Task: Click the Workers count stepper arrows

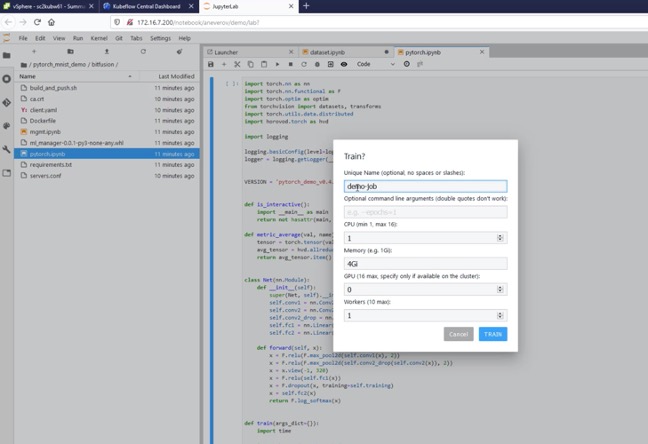Action: (x=501, y=315)
